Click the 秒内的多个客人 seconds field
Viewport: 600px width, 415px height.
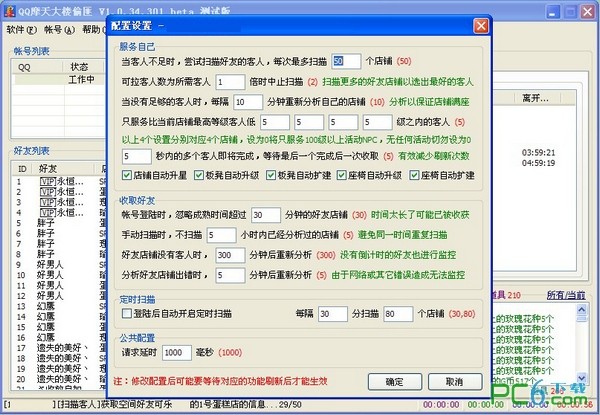point(137,156)
